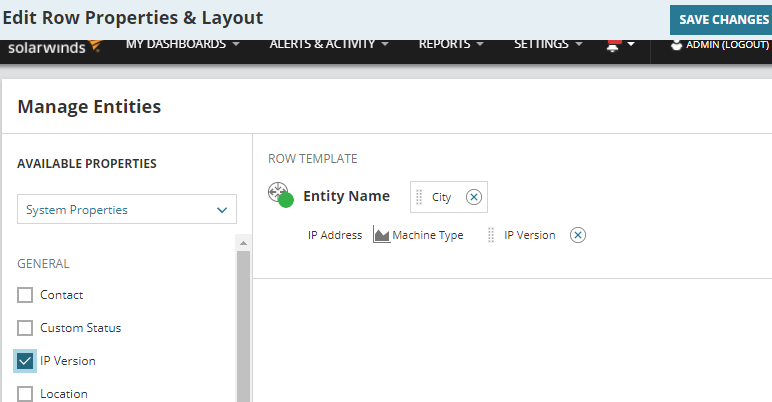The image size is (772, 402).
Task: Enable the Contact checkbox
Action: [25, 295]
